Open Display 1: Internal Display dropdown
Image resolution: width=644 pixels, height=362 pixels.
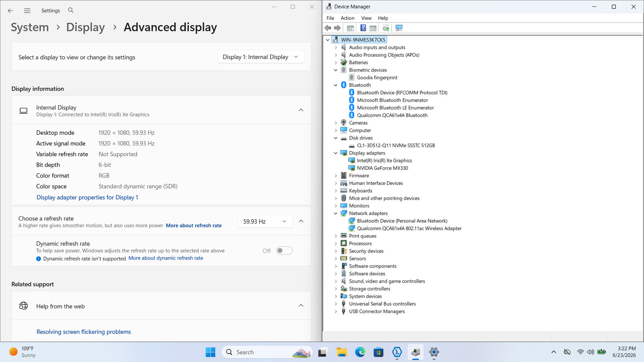(261, 57)
